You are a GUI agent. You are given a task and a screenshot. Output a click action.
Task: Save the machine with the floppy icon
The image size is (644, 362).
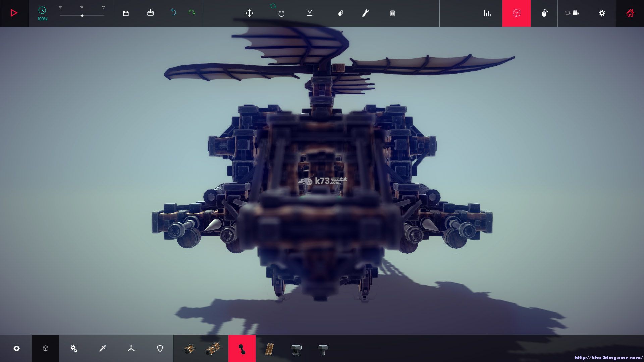click(x=126, y=13)
